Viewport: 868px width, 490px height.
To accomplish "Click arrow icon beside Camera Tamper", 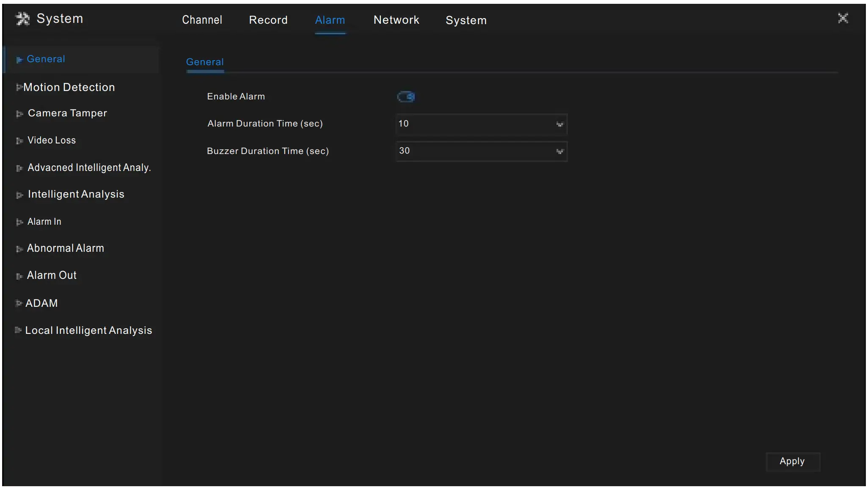I will [19, 114].
